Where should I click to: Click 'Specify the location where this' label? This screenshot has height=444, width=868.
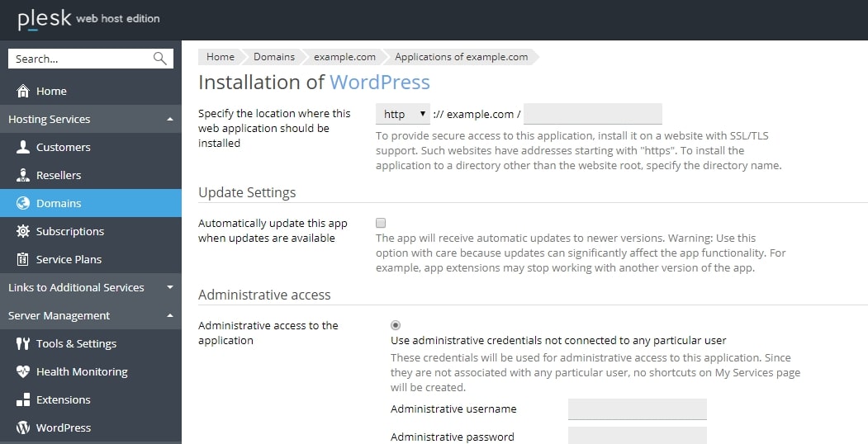coord(274,128)
